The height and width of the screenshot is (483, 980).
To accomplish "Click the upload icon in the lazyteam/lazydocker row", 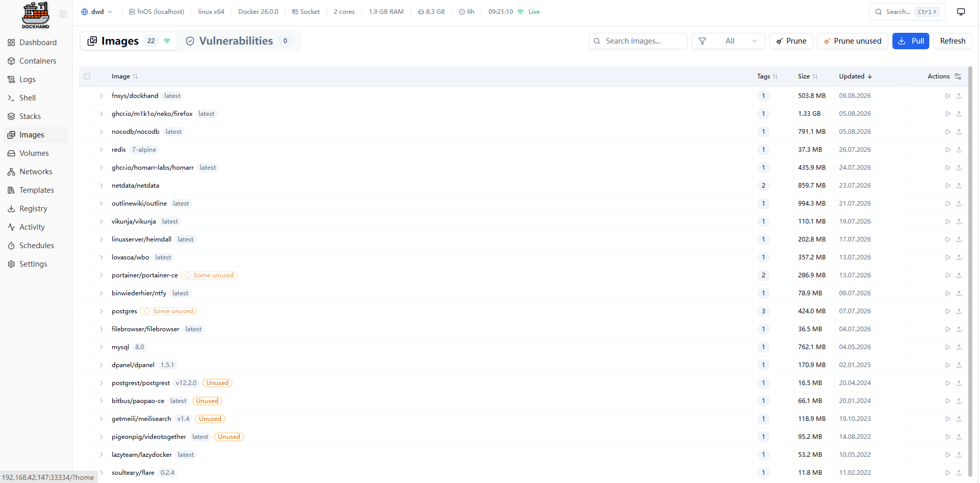I will pos(959,455).
